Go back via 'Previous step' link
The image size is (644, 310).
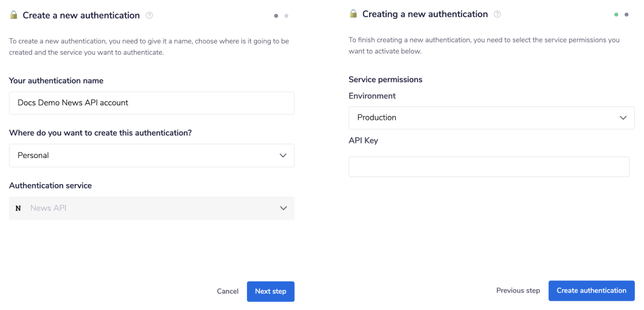pos(518,291)
